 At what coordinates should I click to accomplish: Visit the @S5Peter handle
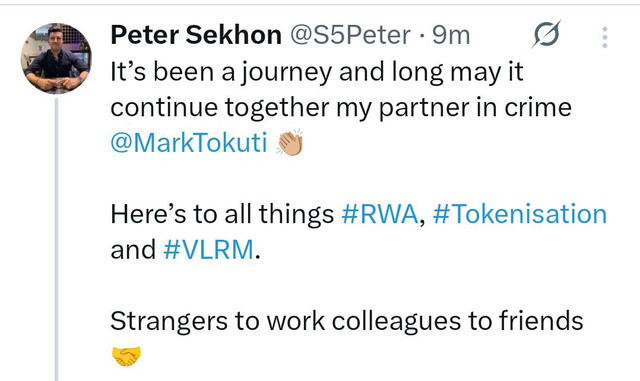(350, 35)
